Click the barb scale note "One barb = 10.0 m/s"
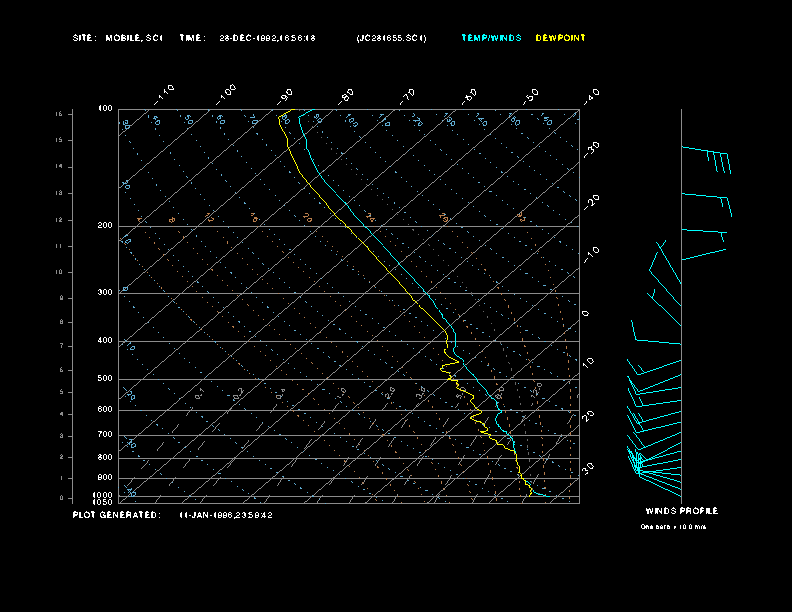792x612 pixels. point(673,527)
